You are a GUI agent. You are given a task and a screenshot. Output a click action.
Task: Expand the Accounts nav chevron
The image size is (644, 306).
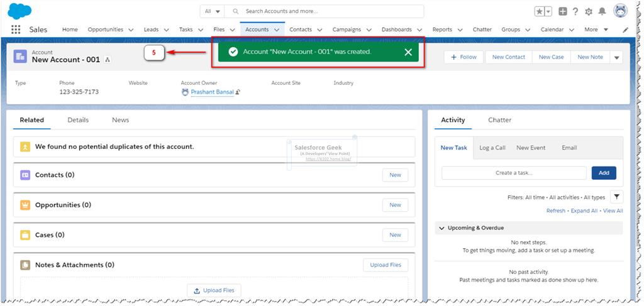point(277,30)
